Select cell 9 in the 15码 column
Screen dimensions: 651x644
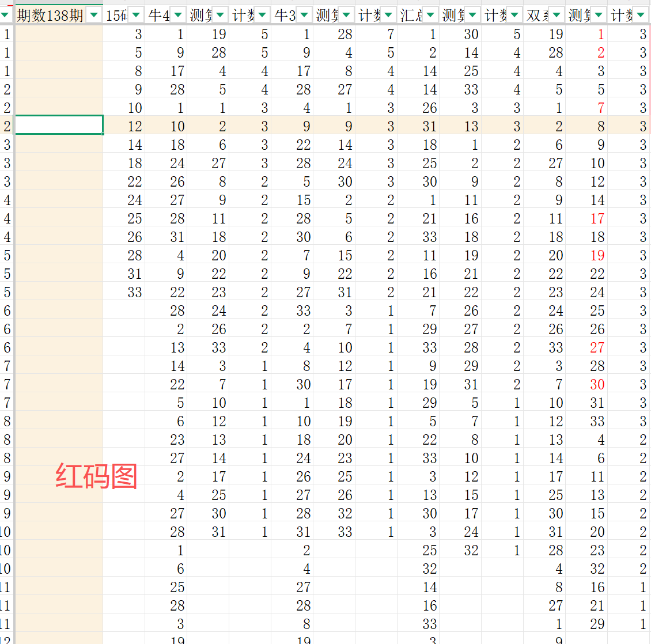point(124,89)
